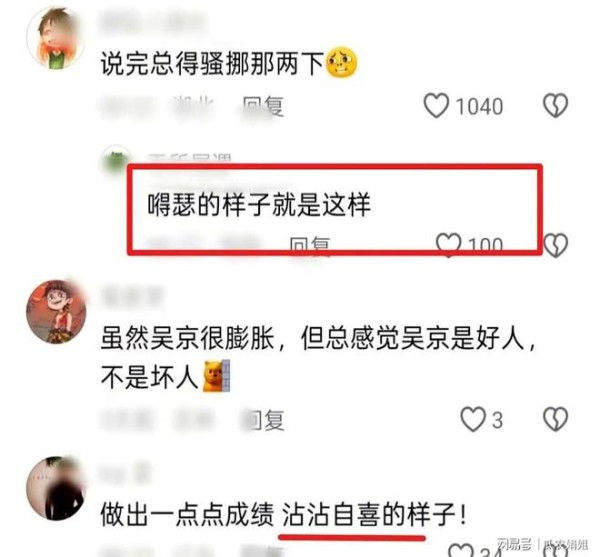Like the '沾沾自喜' comment at the bottom
The height and width of the screenshot is (557, 600).
pyautogui.click(x=461, y=550)
